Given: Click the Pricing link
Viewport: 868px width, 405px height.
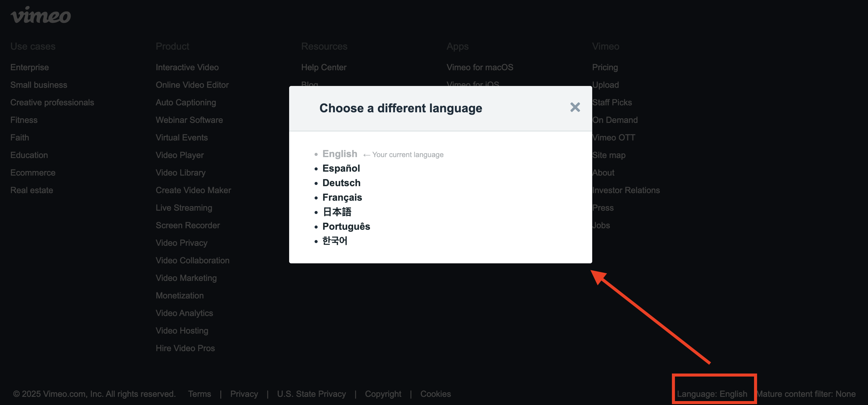Looking at the screenshot, I should point(605,67).
